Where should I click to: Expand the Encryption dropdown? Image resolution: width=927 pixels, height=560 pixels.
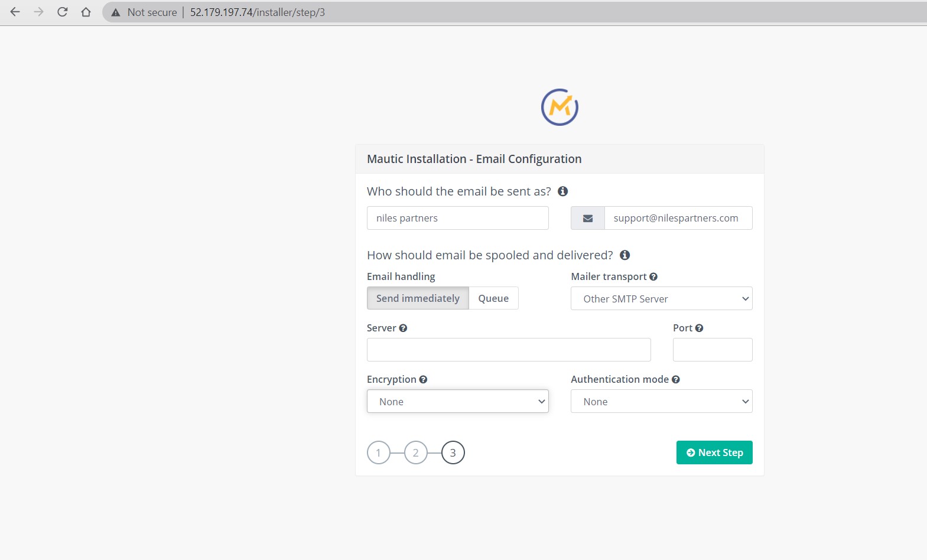point(457,402)
